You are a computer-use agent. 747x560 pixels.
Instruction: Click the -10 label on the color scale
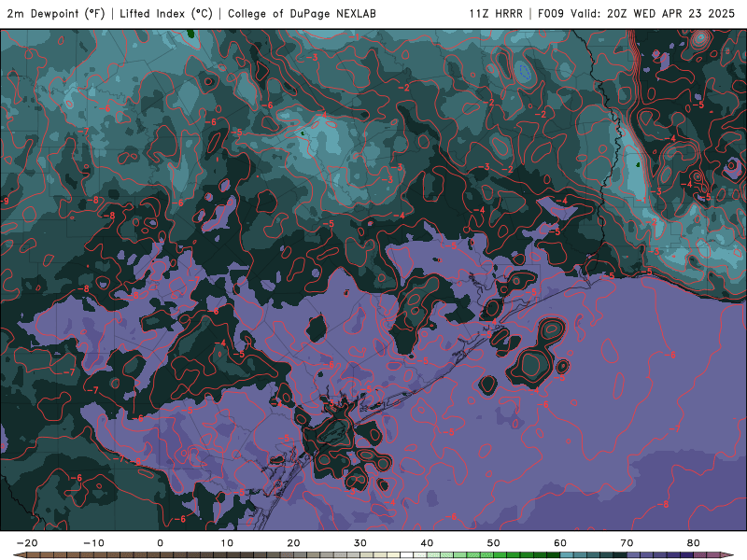coord(93,543)
